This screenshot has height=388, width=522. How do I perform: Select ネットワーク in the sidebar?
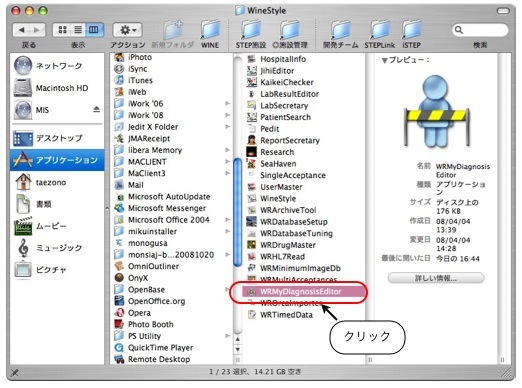[57, 66]
